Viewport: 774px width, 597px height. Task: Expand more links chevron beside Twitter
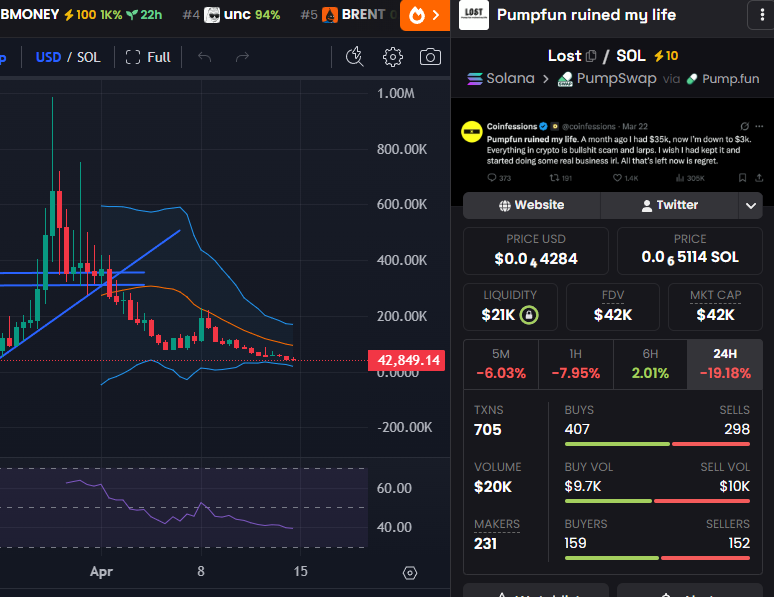751,205
